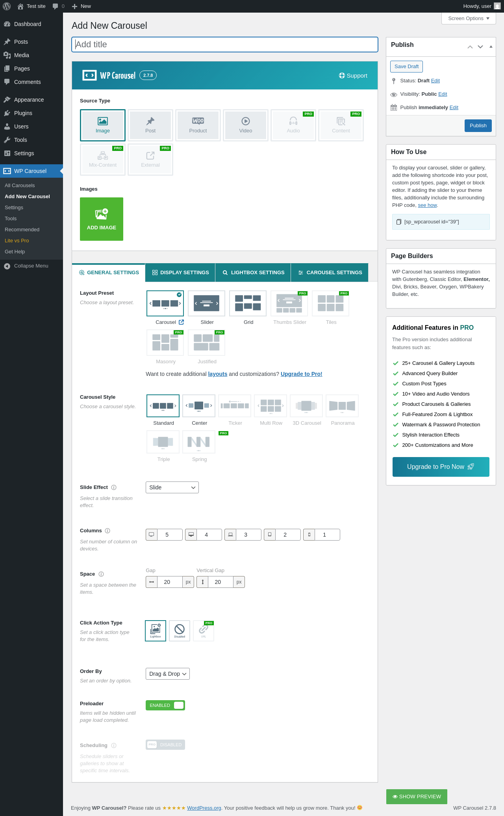Image resolution: width=504 pixels, height=816 pixels.
Task: Click the Slide Effect info icon
Action: tap(114, 487)
